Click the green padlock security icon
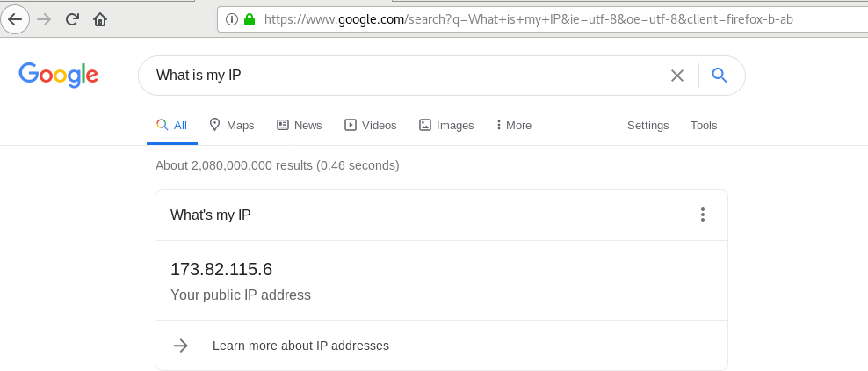Image resolution: width=868 pixels, height=371 pixels. click(250, 18)
